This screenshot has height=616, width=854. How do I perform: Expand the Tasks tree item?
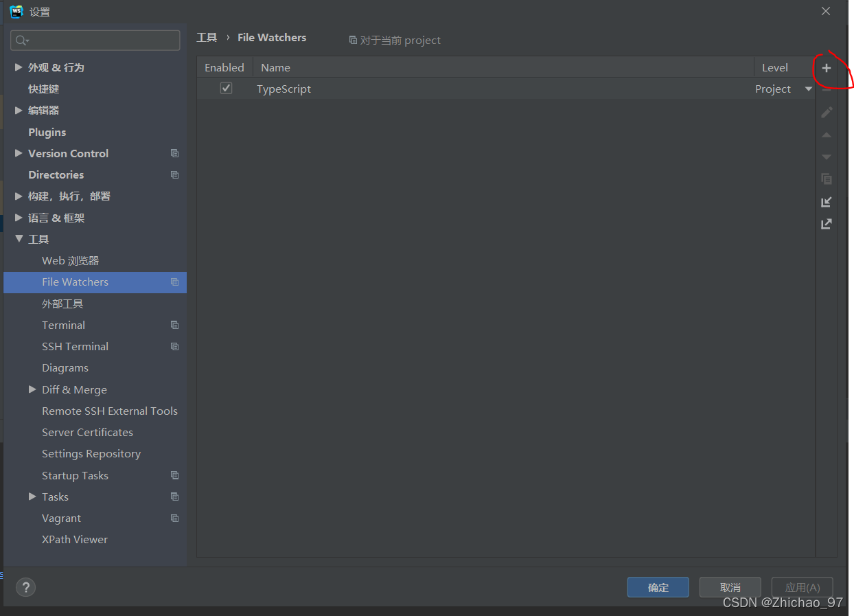pyautogui.click(x=32, y=497)
